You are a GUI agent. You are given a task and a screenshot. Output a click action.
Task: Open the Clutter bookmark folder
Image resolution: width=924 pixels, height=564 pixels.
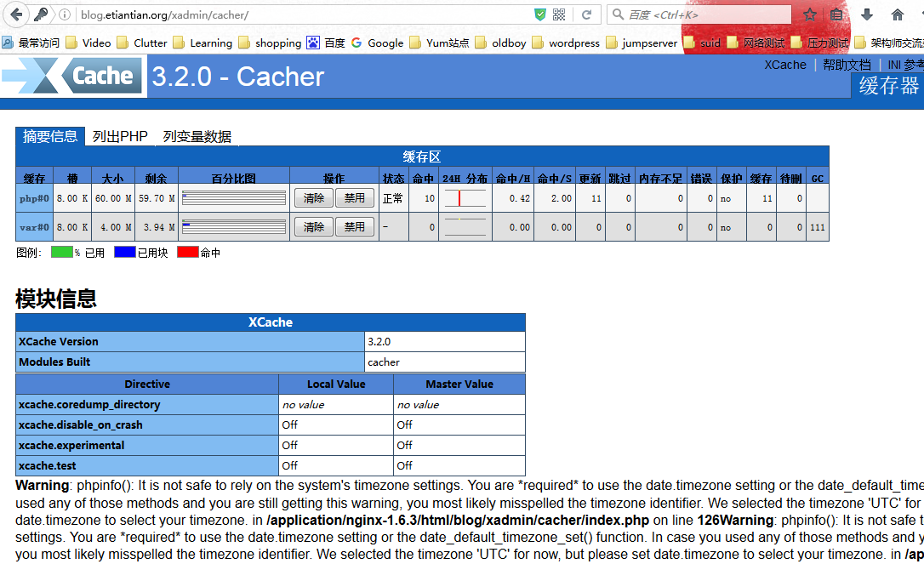[x=142, y=43]
